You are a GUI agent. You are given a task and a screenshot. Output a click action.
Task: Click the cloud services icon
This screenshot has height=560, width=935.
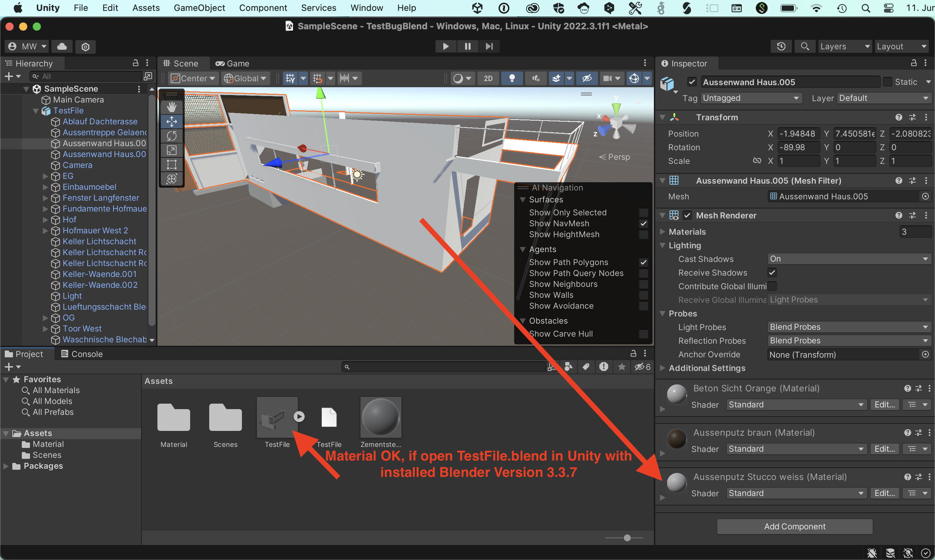click(62, 46)
